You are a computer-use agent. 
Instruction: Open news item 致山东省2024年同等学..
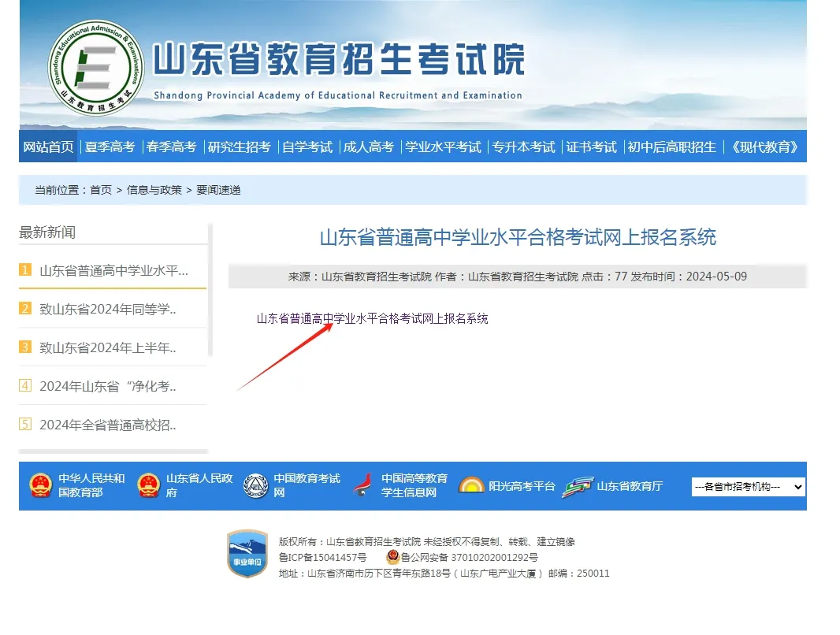click(x=108, y=309)
